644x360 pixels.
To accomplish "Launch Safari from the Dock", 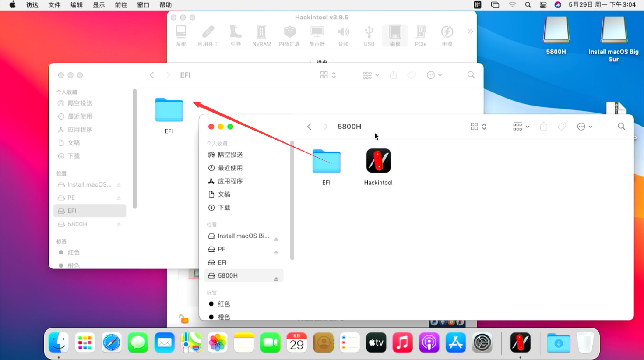I will [x=111, y=342].
